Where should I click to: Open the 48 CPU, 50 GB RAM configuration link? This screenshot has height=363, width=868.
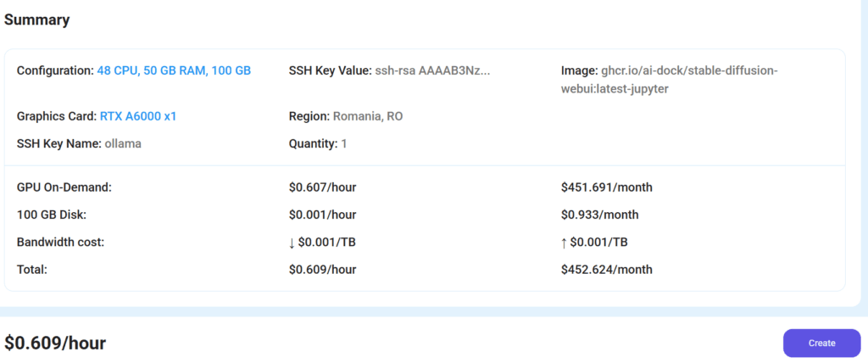point(174,70)
